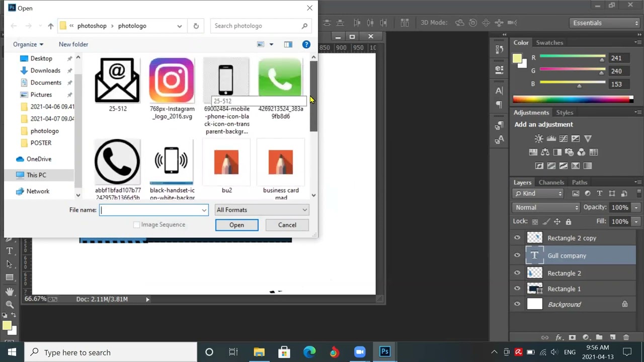644x362 pixels.
Task: Add a Channel Mixer adjustment
Action: tap(582, 152)
